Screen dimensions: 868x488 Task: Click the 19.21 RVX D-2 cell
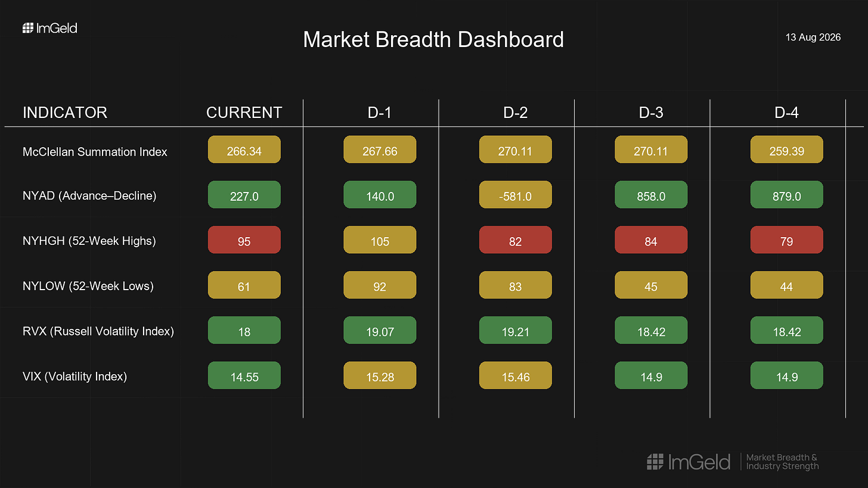[515, 331]
